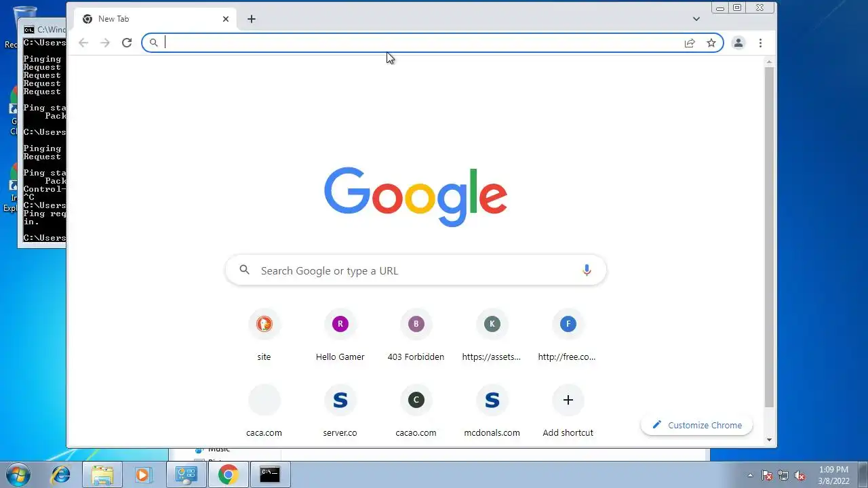Open Internet Explorer from the taskbar
This screenshot has width=868, height=488.
pyautogui.click(x=61, y=474)
